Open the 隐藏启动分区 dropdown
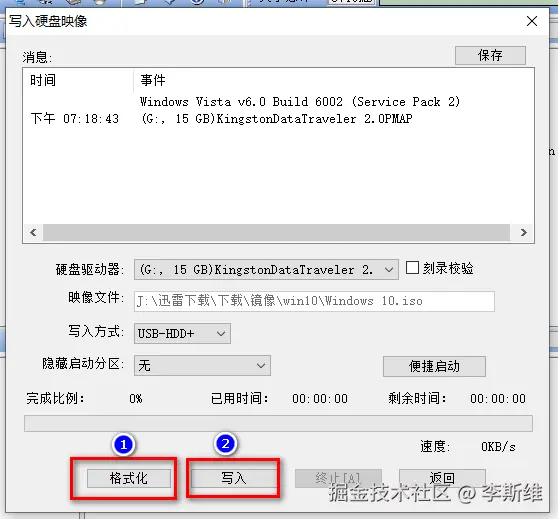 (202, 366)
